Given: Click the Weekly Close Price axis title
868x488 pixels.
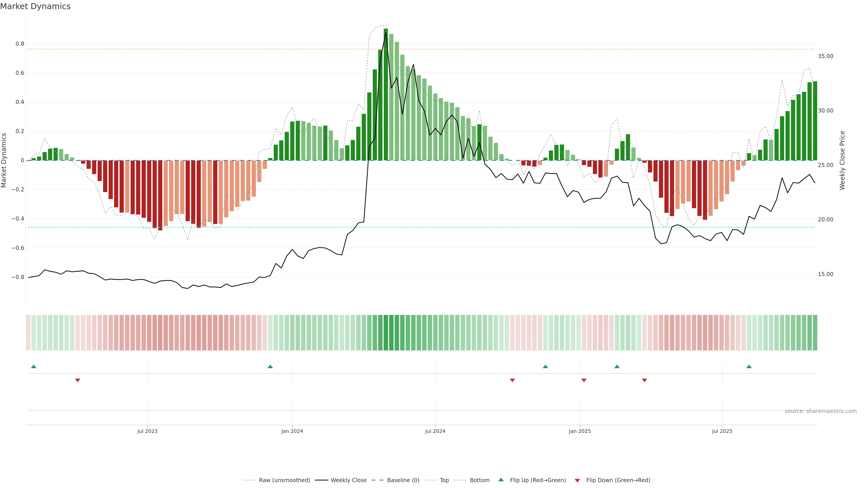Looking at the screenshot, I should [x=842, y=160].
